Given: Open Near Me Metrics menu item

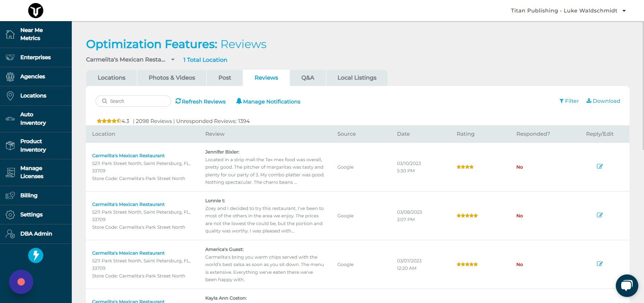Looking at the screenshot, I should point(36,34).
